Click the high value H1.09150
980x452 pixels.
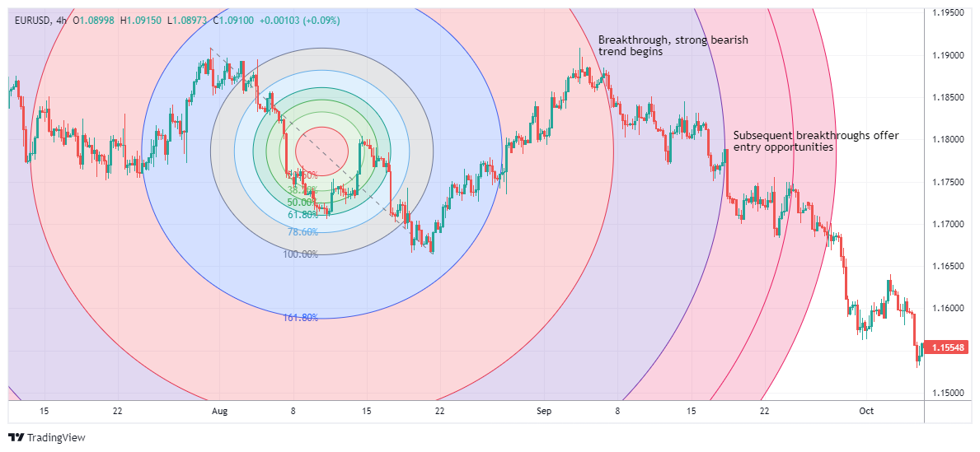(139, 20)
